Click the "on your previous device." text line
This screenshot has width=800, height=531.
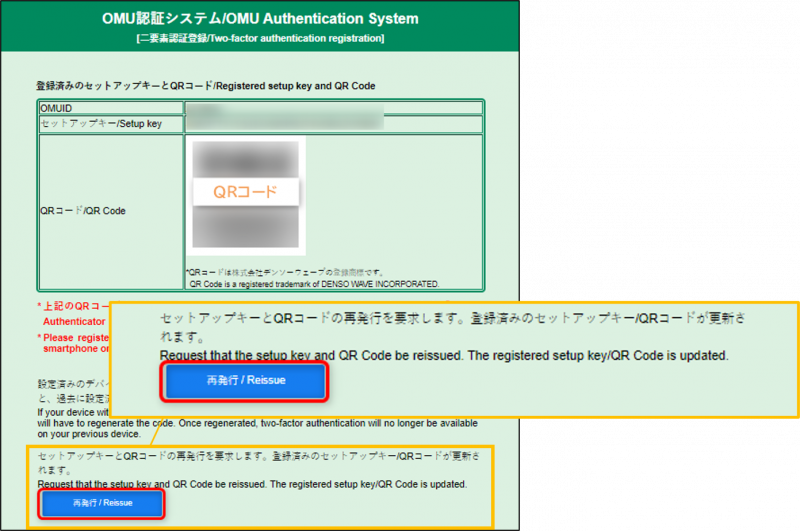pyautogui.click(x=89, y=434)
